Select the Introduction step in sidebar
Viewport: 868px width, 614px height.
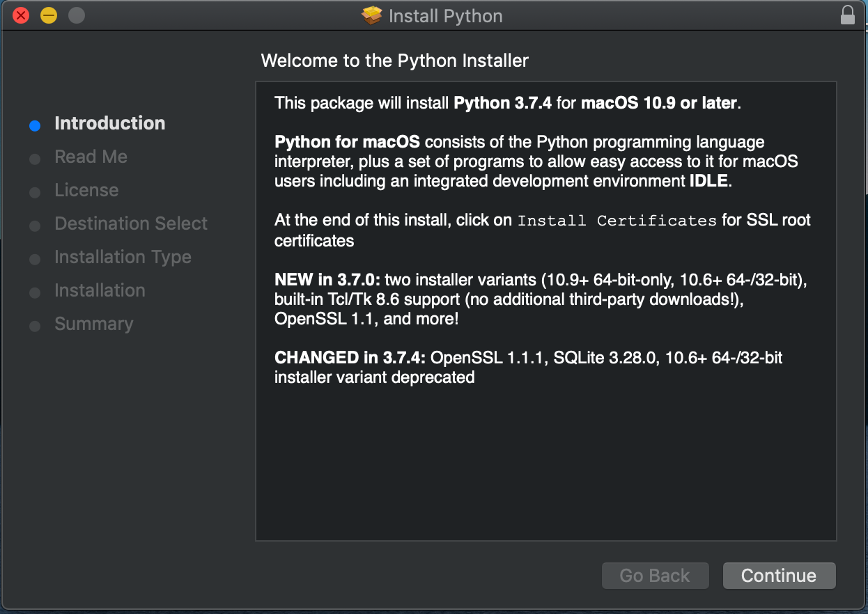point(110,123)
